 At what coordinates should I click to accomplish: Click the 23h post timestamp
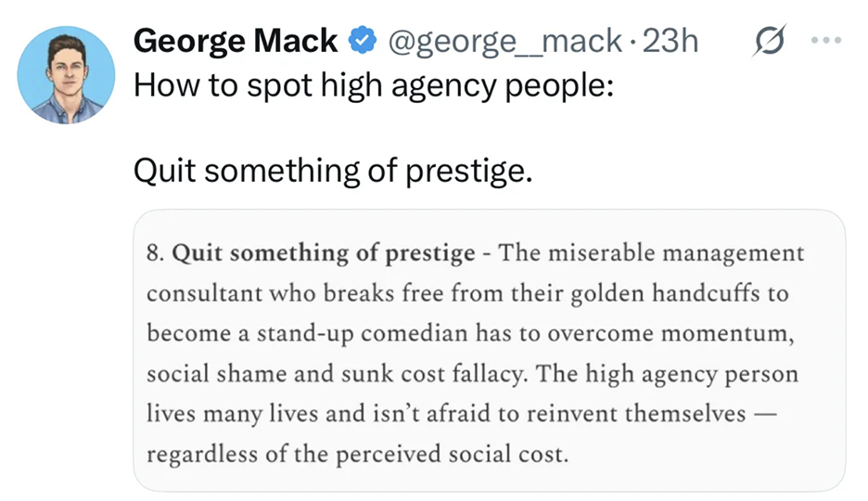coord(670,41)
